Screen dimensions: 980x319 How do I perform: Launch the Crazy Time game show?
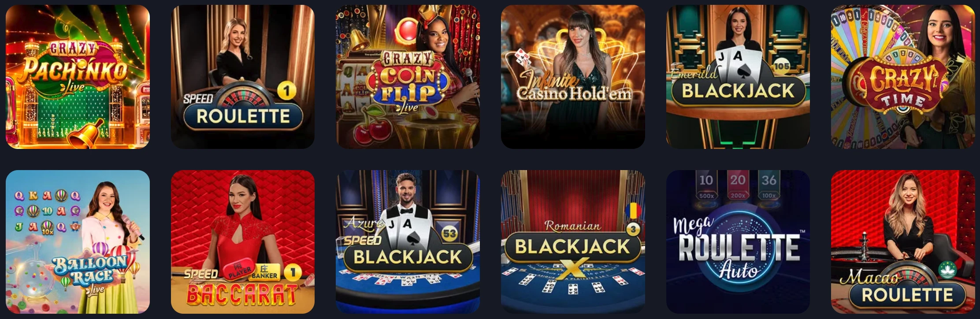click(x=903, y=77)
